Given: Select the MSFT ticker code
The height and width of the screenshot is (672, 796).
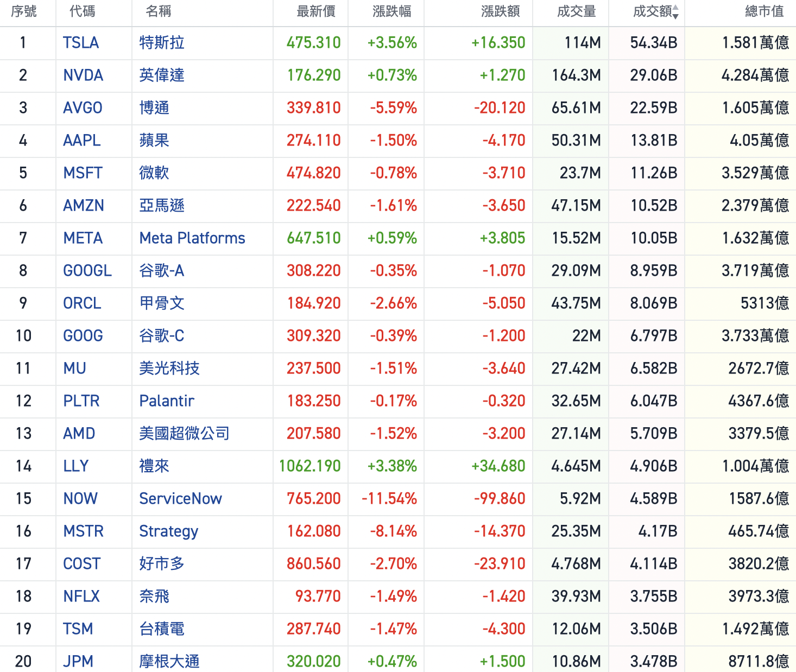Looking at the screenshot, I should point(83,173).
